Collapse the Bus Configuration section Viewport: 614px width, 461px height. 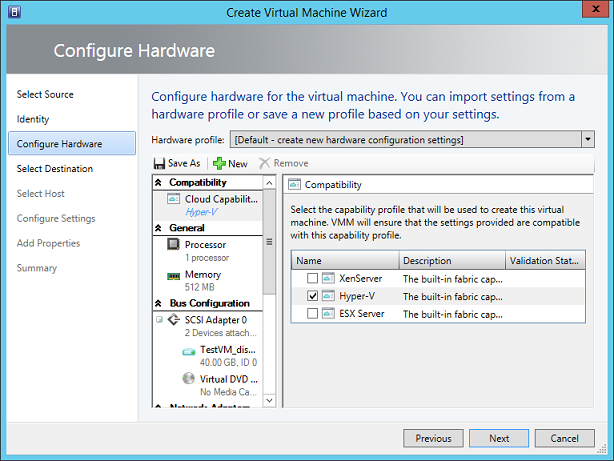[x=157, y=303]
